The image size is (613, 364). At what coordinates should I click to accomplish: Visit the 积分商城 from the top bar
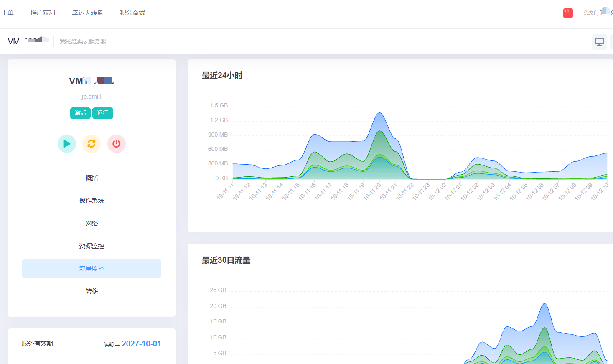[x=132, y=13]
